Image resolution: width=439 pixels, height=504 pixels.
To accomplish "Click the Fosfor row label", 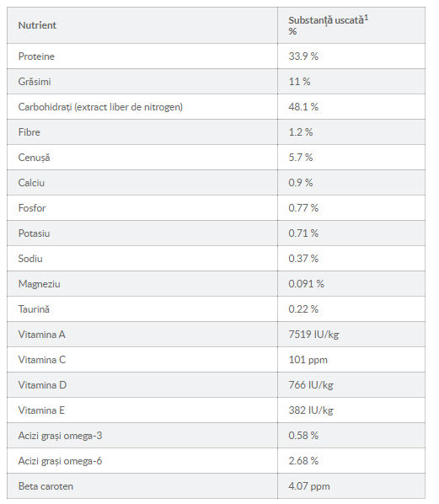I will [x=32, y=208].
